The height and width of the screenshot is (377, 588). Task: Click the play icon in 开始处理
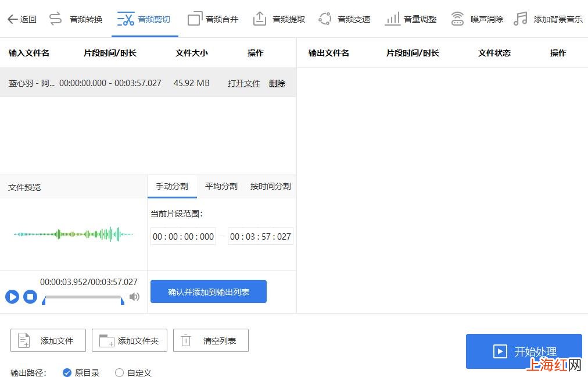(x=500, y=352)
